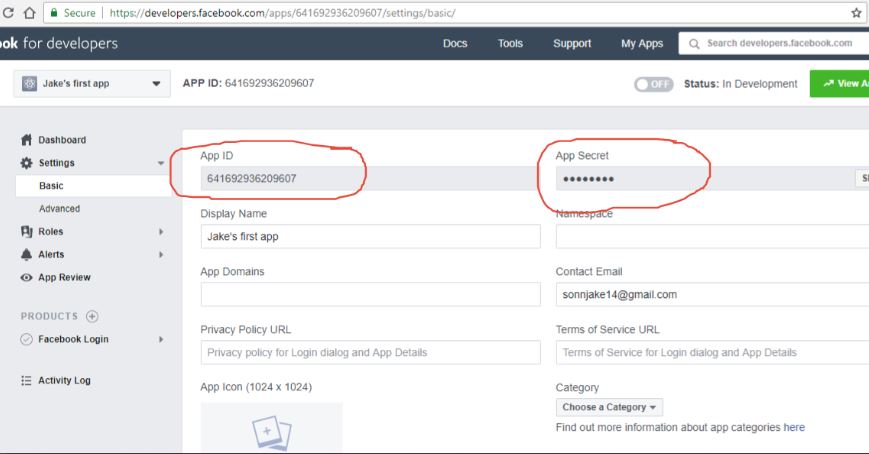Click the Contact Email input field
869x454 pixels.
(712, 294)
